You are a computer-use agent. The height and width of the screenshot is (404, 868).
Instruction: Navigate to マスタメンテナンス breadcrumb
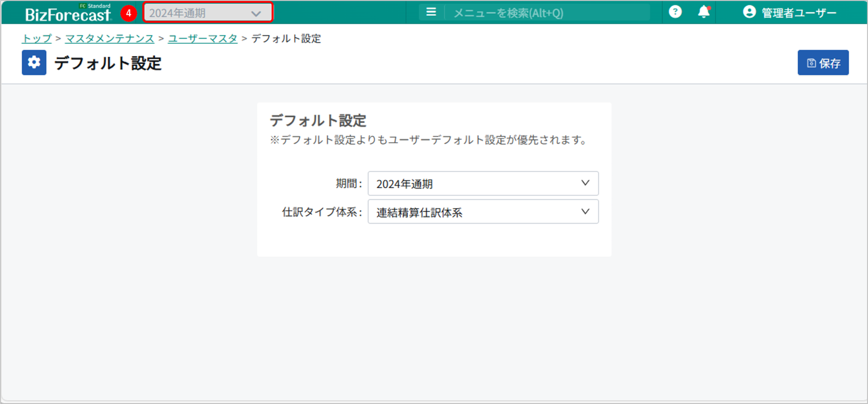click(110, 39)
